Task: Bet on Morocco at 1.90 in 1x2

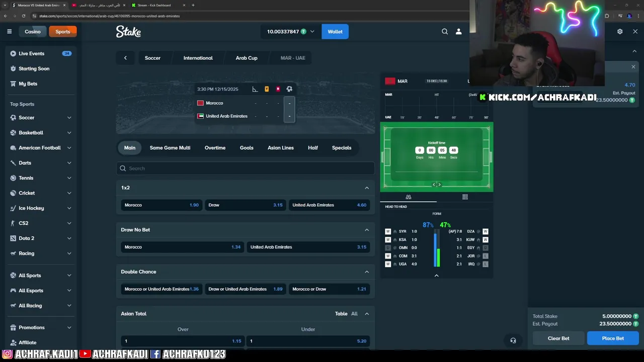Action: pos(162,205)
